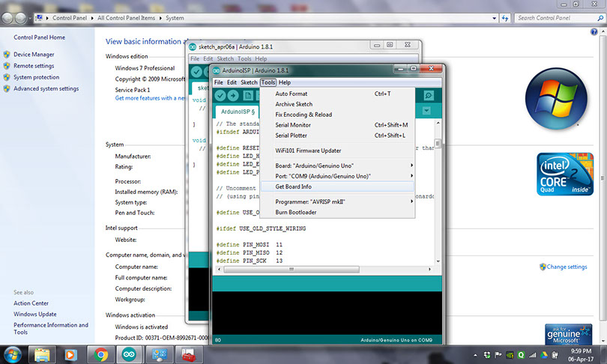Screen dimensions: 607x364
Task: Click the power plug battery tray icon
Action: (x=555, y=355)
